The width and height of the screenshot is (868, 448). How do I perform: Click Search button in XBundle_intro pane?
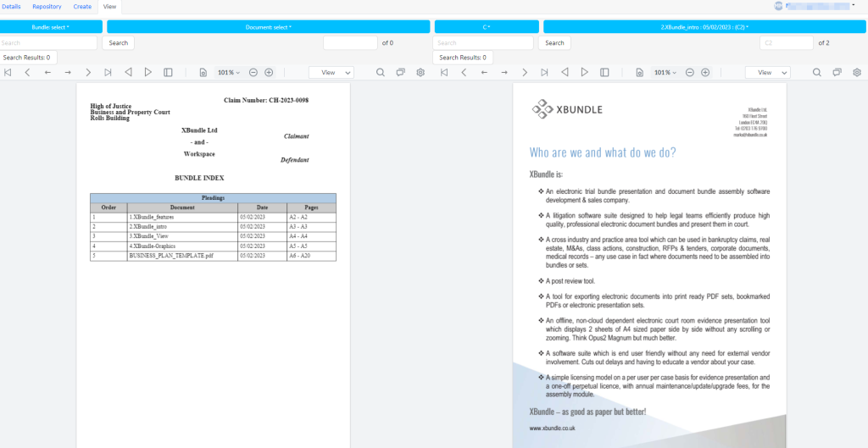[554, 42]
